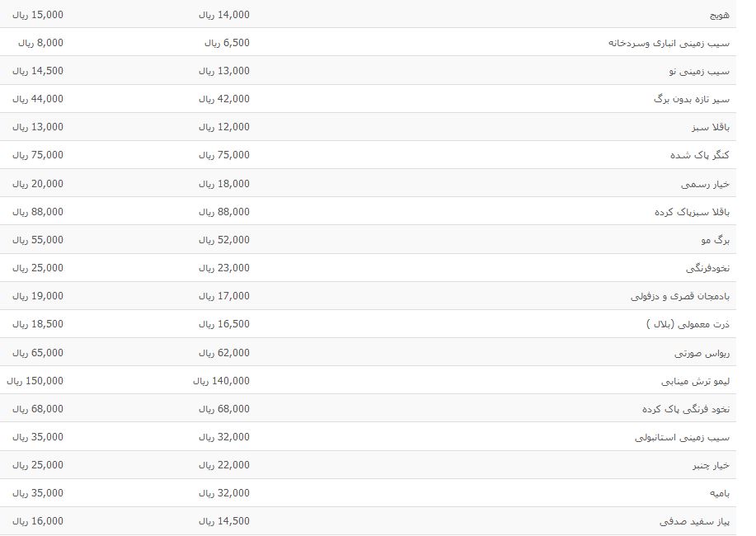Click the نخود فرنگی پاک کرده row label
The height and width of the screenshot is (536, 756).
pyautogui.click(x=686, y=409)
